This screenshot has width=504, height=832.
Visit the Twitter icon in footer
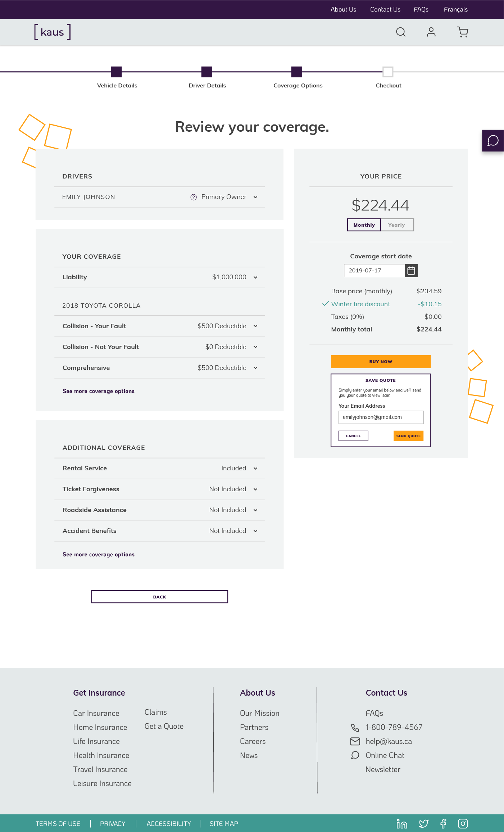point(424,823)
